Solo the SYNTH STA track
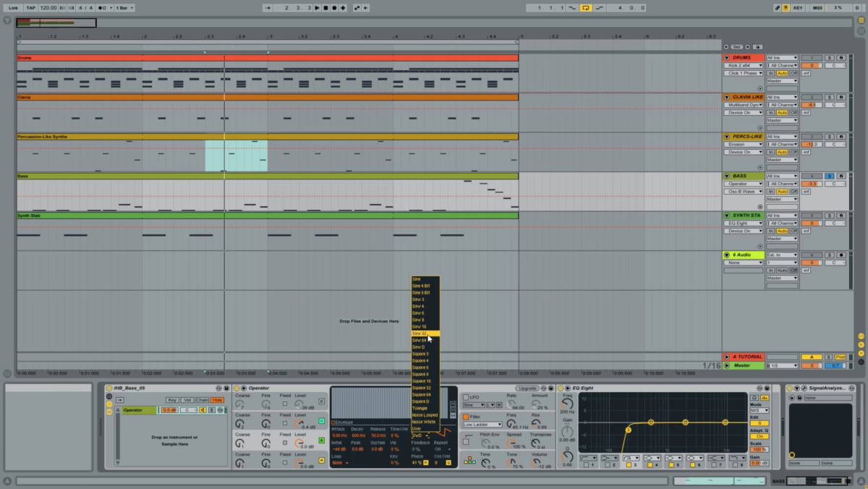 (830, 216)
